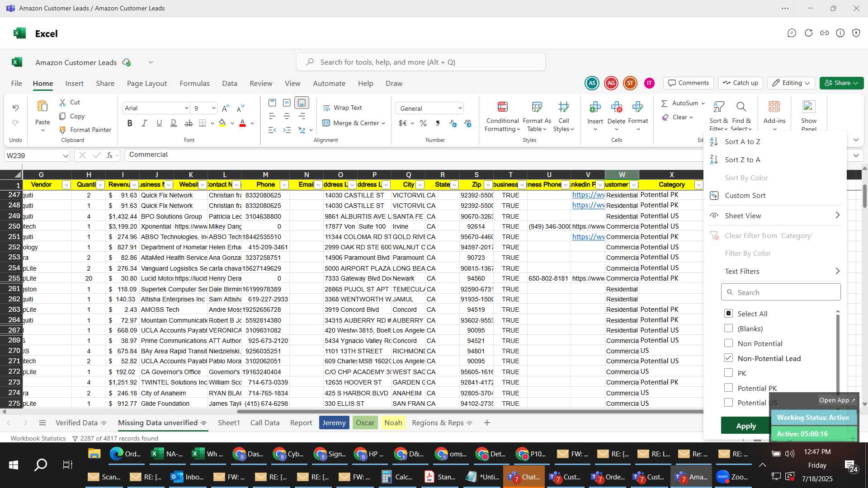The width and height of the screenshot is (868, 488).
Task: Open the Vendor column filter dropdown
Action: tap(66, 185)
